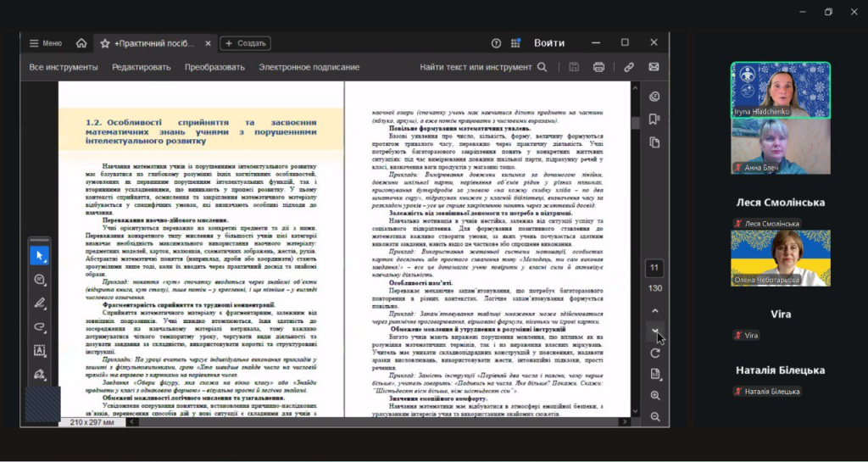This screenshot has width=868, height=462.
Task: Open the share link icon
Action: click(x=629, y=67)
